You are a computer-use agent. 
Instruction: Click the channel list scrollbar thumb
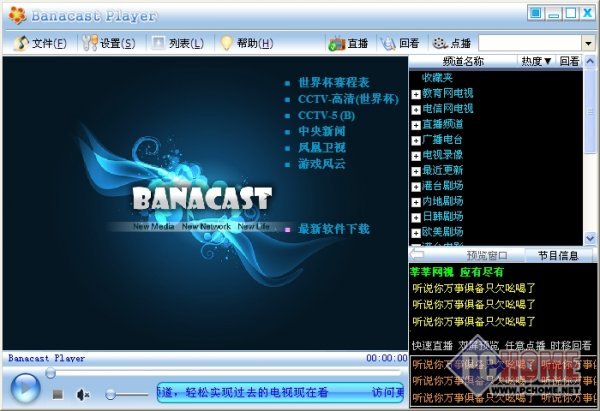tap(590, 111)
